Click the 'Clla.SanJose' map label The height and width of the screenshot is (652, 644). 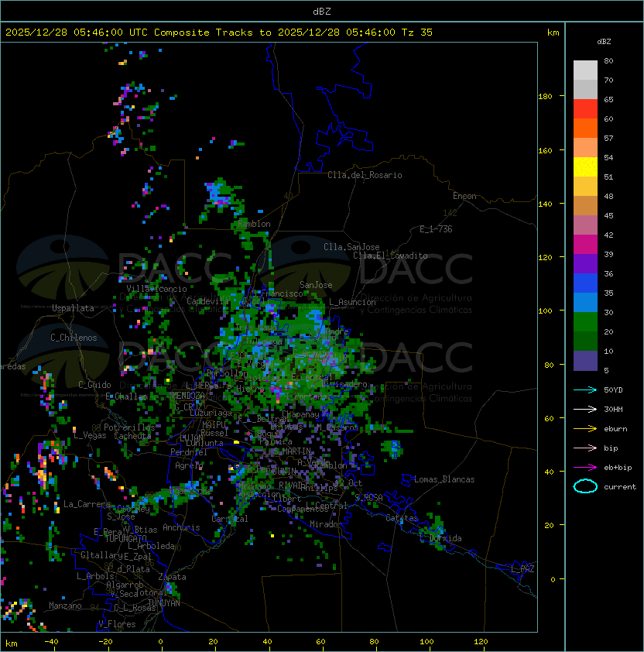(x=351, y=247)
